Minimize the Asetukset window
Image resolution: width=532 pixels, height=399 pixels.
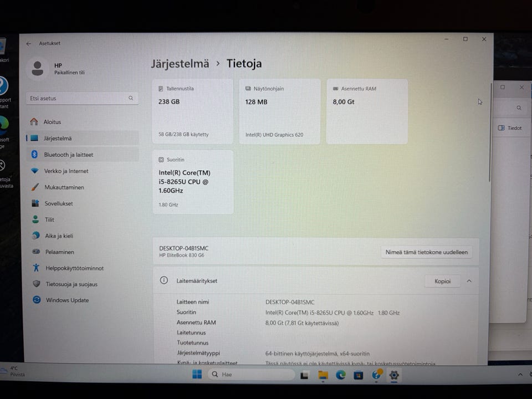447,39
